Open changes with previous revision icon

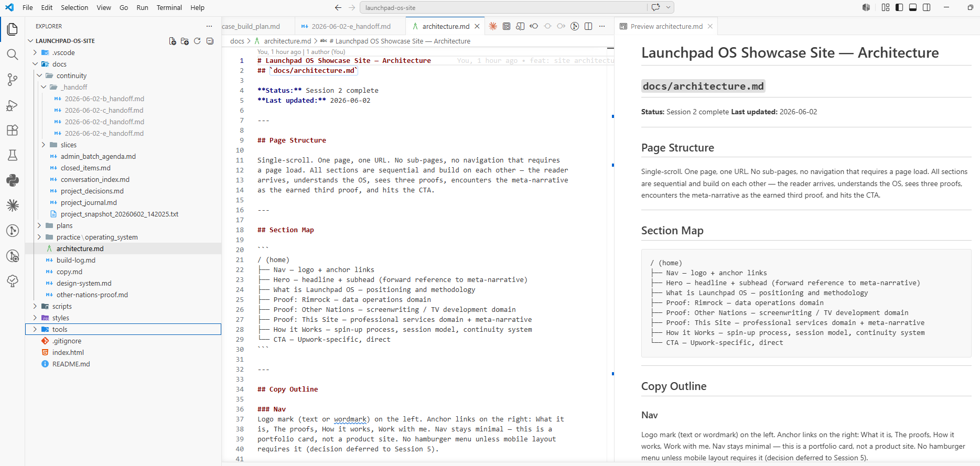(x=534, y=26)
